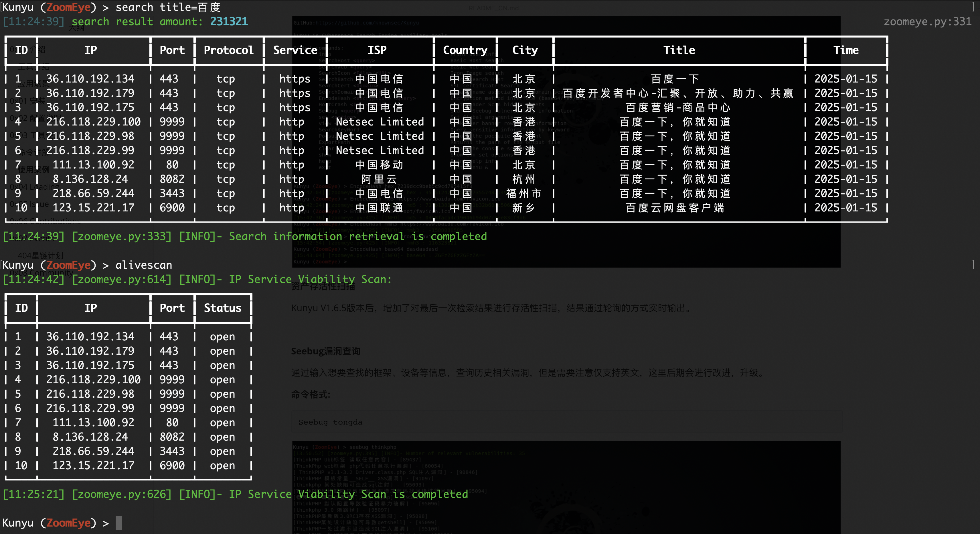
Task: Click '命令格式:' in the background README
Action: 311,394
